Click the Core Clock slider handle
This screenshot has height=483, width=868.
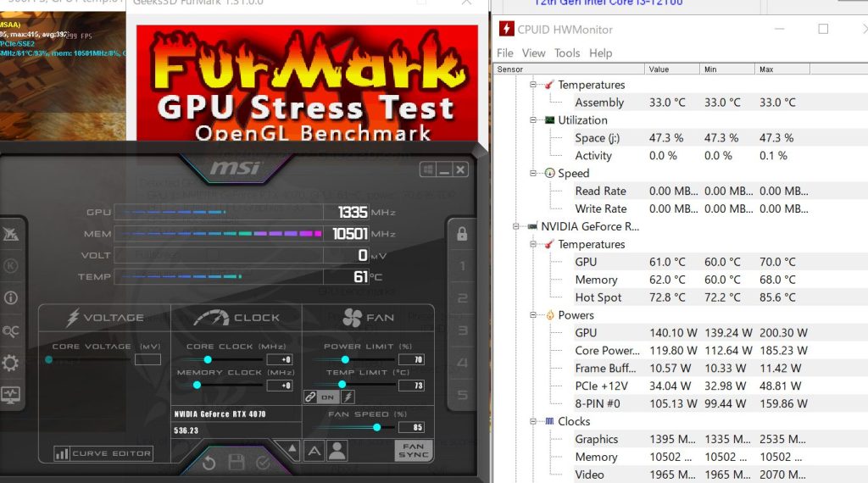click(208, 359)
